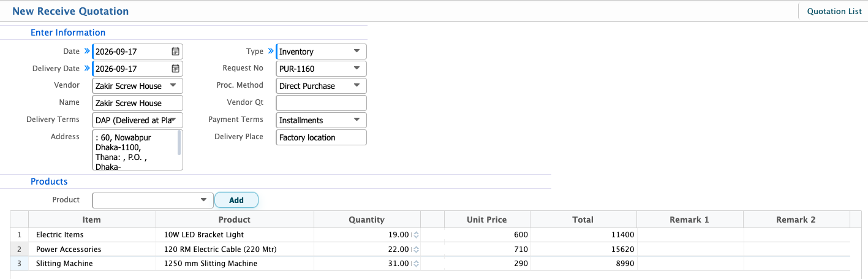
Task: Select row number 1 header
Action: pos(20,235)
